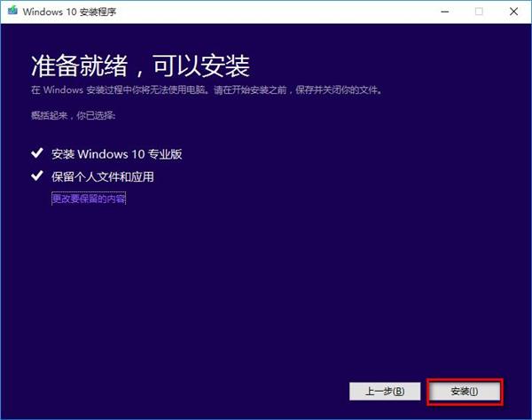Click 请在开始安装之前 in the subtitle sentence
Viewport: 532px width, 420px height.
pos(250,90)
